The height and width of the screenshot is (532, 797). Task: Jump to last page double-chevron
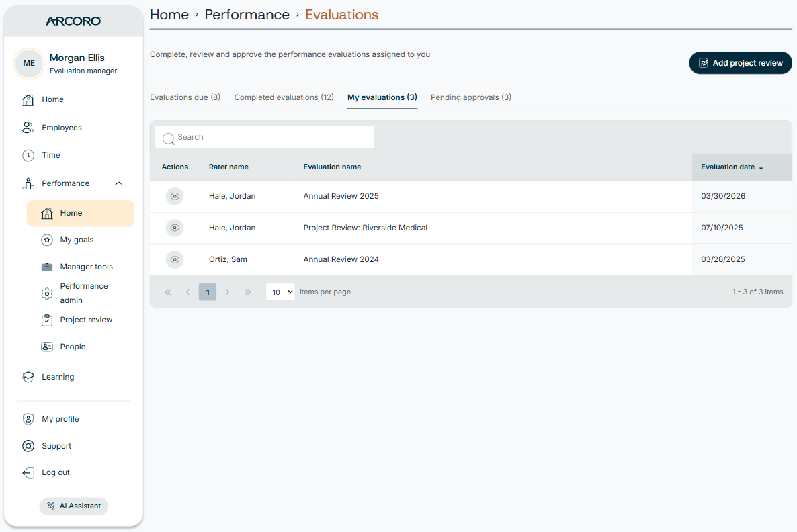tap(247, 292)
